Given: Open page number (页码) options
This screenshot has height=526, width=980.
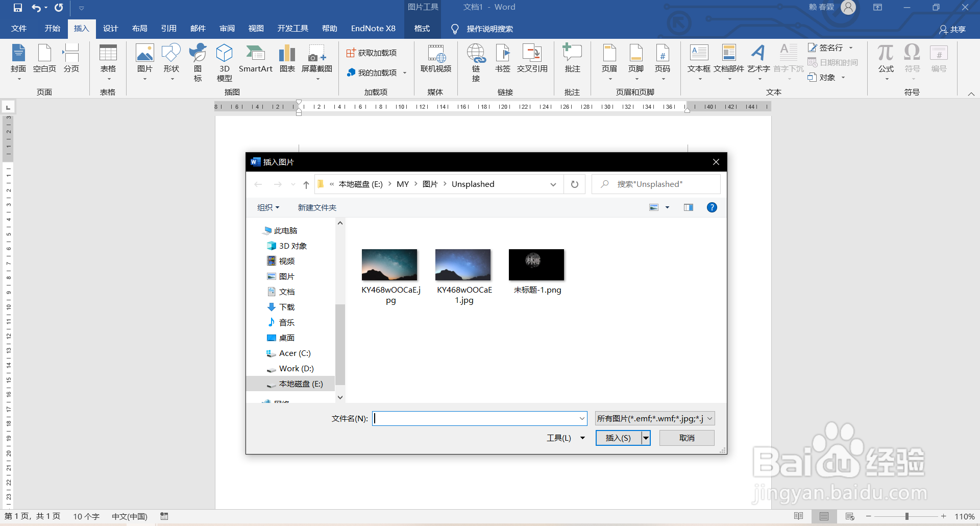Looking at the screenshot, I should coord(663,62).
